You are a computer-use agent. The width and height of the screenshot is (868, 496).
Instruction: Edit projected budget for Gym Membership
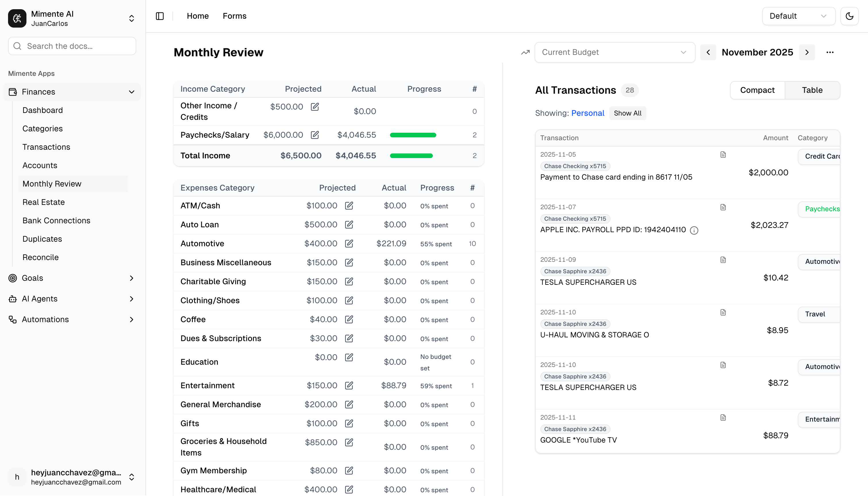point(349,470)
